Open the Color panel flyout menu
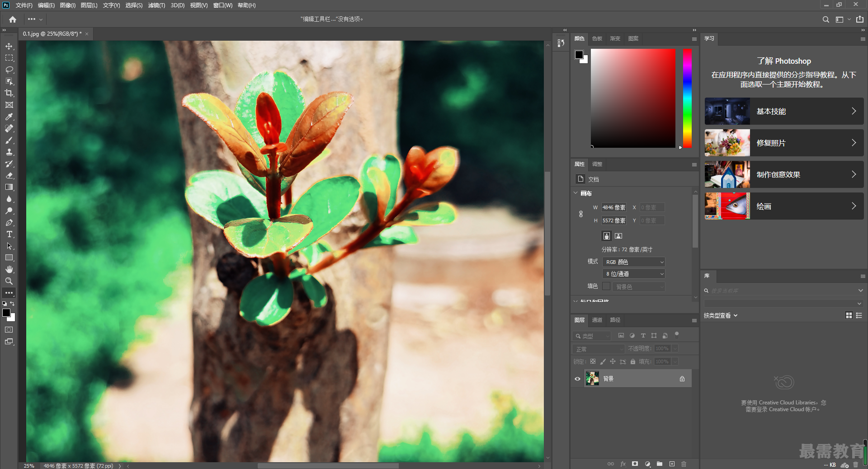This screenshot has height=469, width=868. point(694,39)
